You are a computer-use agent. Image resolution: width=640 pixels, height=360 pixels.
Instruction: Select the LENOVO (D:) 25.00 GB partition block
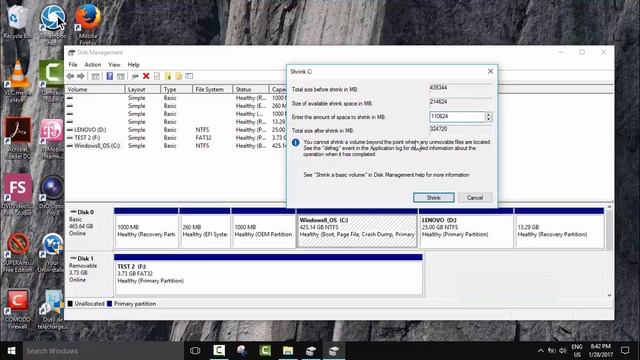click(466, 228)
